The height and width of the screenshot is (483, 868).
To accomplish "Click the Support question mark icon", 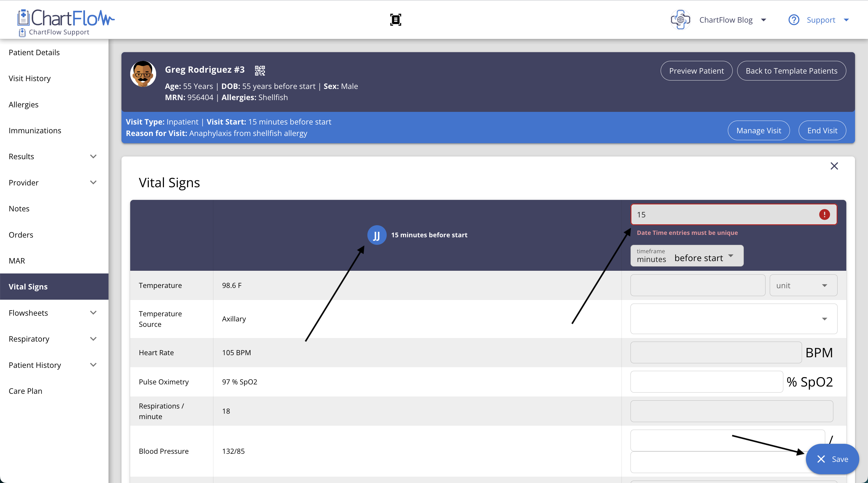I will 794,20.
